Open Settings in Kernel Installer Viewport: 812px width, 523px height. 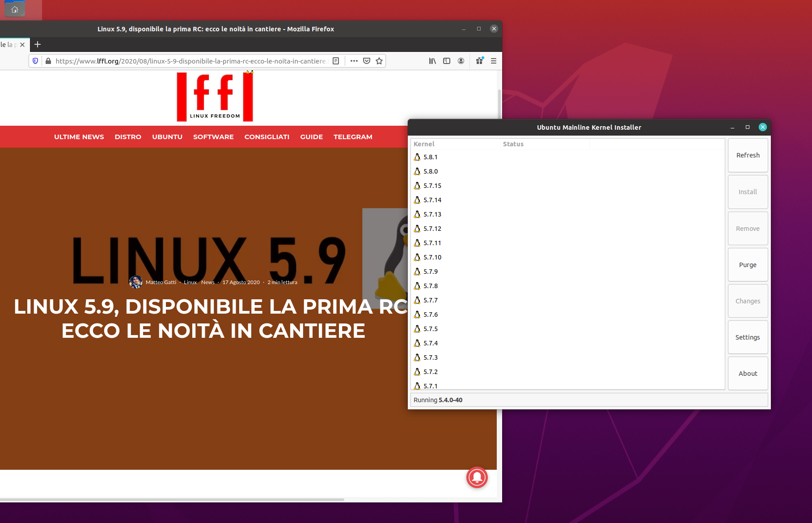tap(748, 337)
